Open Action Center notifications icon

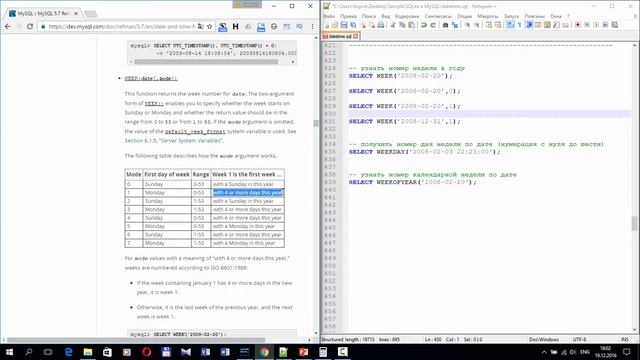click(627, 352)
